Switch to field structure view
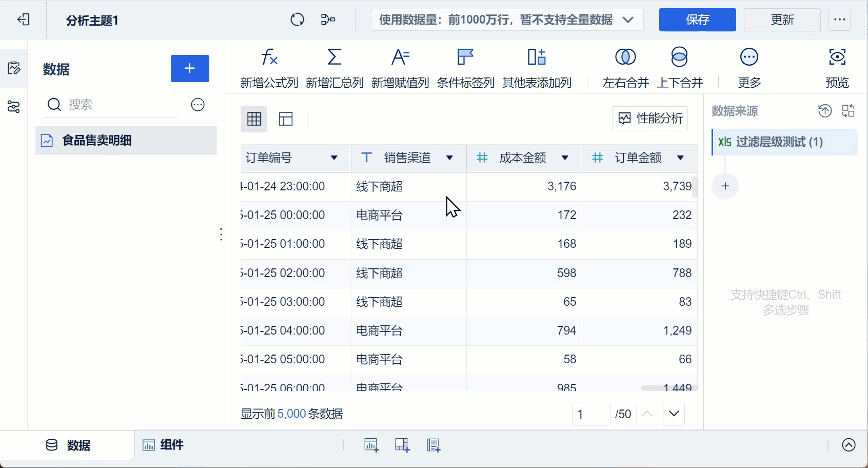The width and height of the screenshot is (868, 468). click(x=286, y=119)
